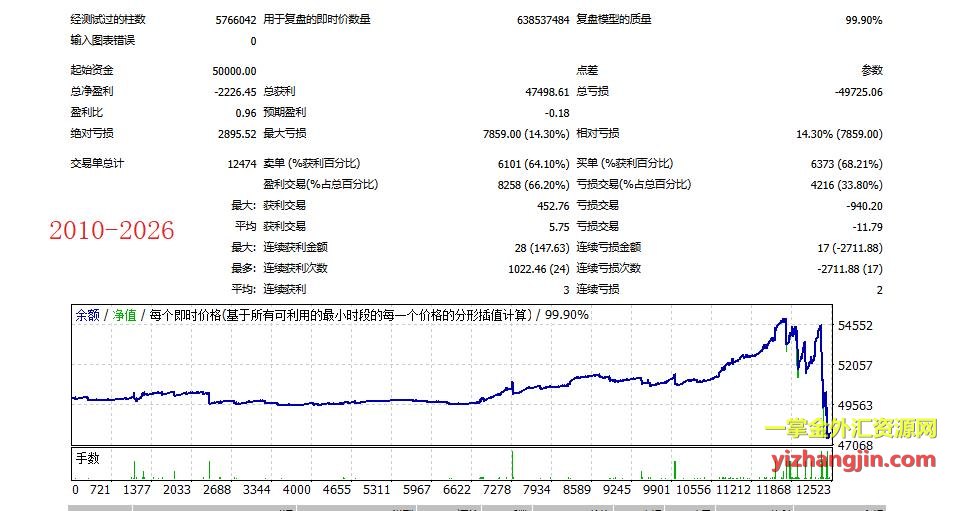The image size is (953, 511).
Task: Select the 余额 legend label on chart
Action: 87,314
